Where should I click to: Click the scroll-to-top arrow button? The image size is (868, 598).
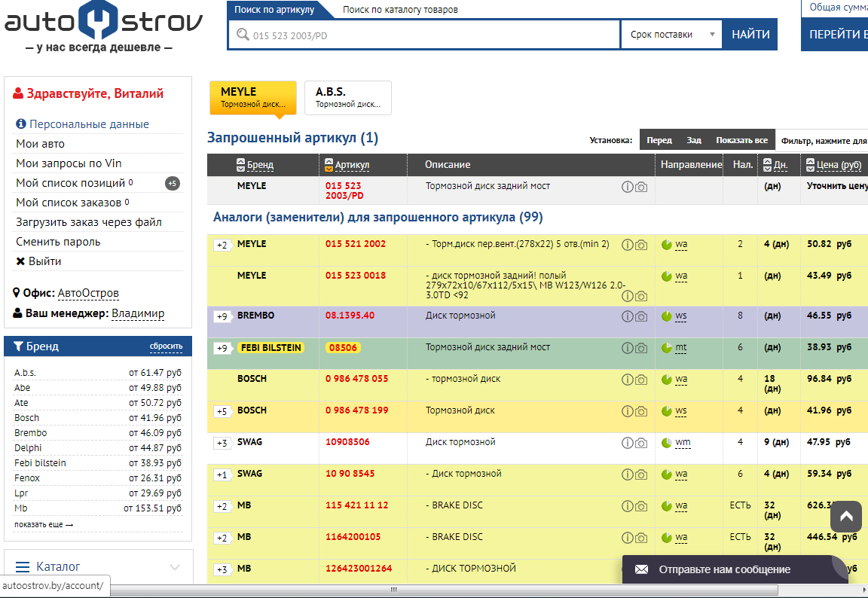846,517
